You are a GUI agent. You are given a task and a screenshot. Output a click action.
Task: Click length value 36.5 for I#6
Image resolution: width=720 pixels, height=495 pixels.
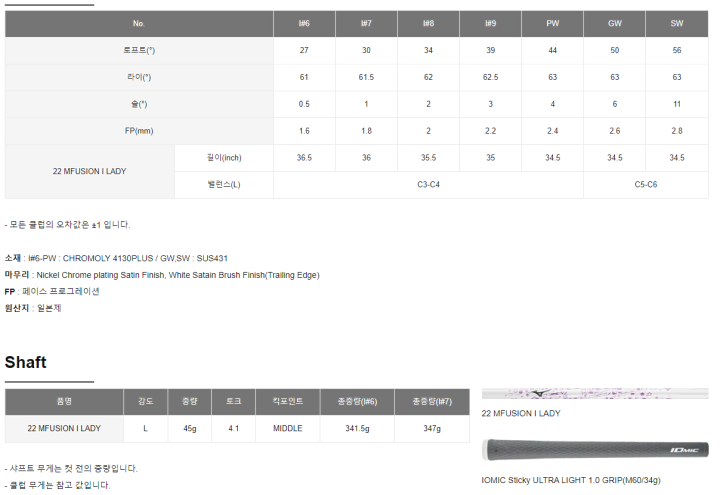coord(304,158)
